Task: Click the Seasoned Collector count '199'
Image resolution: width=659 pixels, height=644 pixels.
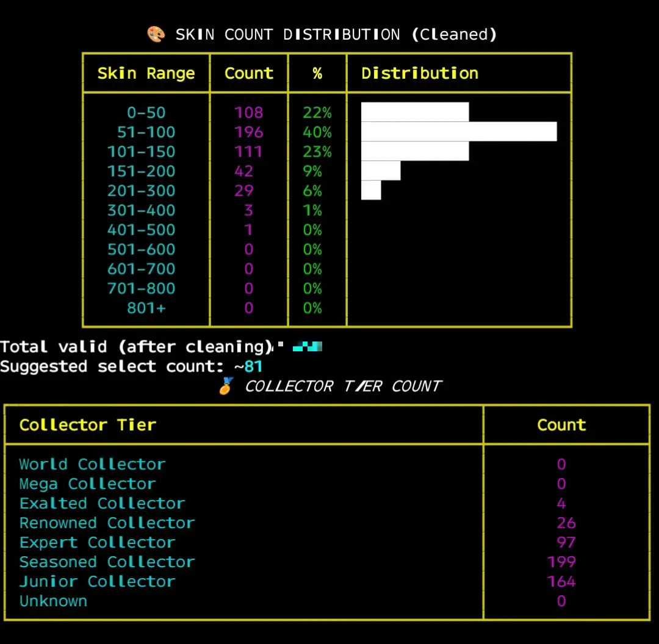Action: click(561, 562)
